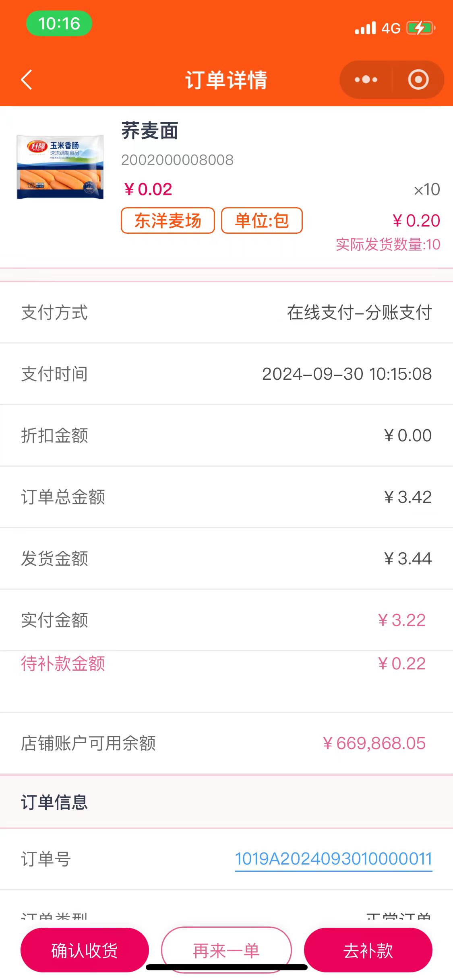This screenshot has height=980, width=453.
Task: Open order number link 1019A2024093010000011
Action: click(x=333, y=859)
